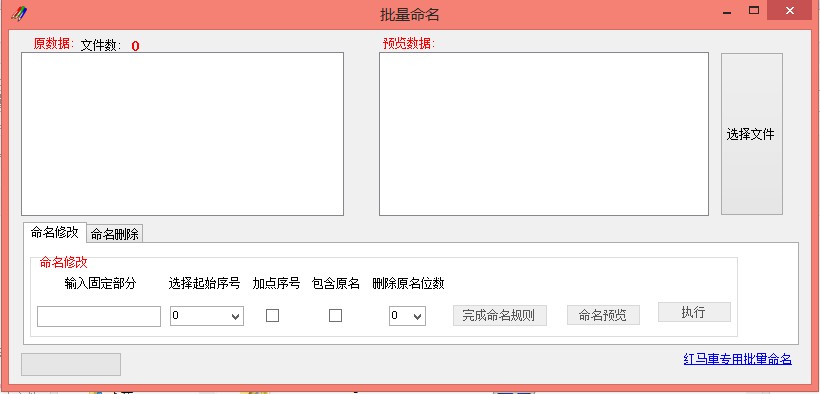Maximize the 批量命名 window

(x=754, y=10)
